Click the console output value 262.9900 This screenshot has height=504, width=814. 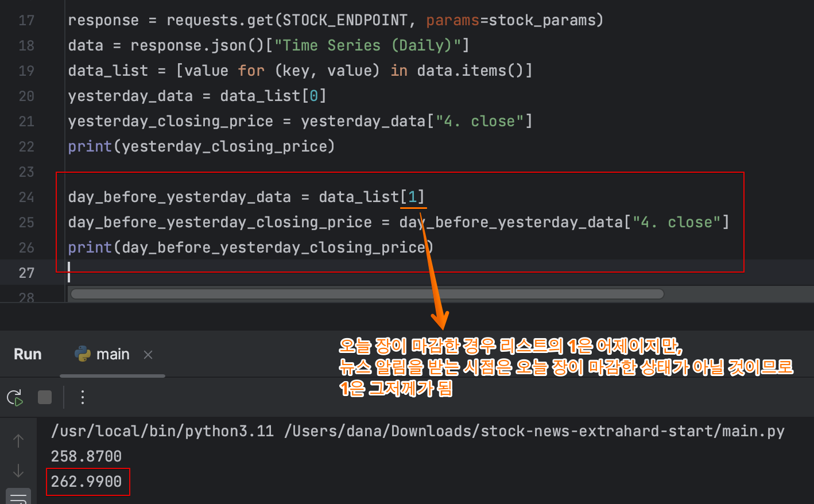tap(86, 482)
